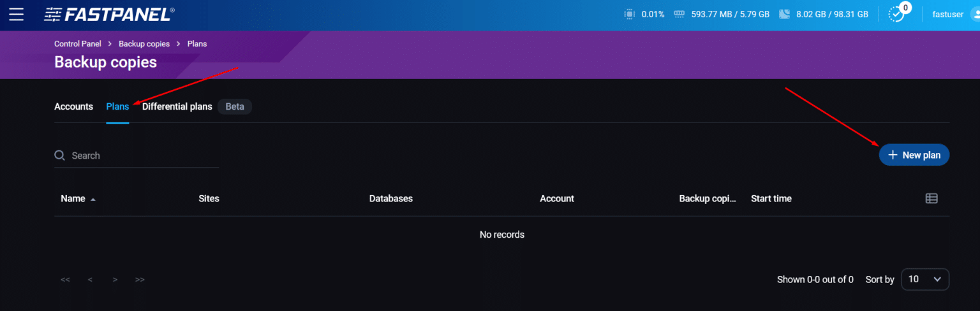This screenshot has height=311, width=980.
Task: Click the Account column header
Action: 557,199
